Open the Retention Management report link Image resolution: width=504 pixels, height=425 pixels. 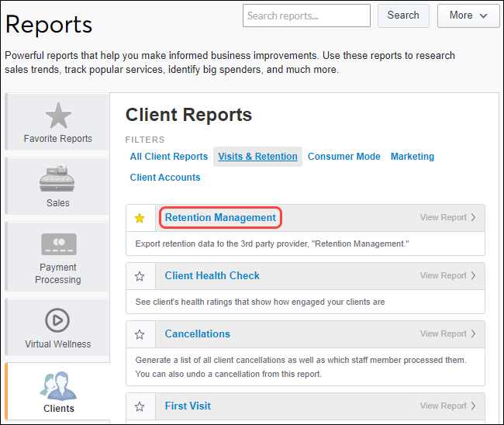(220, 218)
